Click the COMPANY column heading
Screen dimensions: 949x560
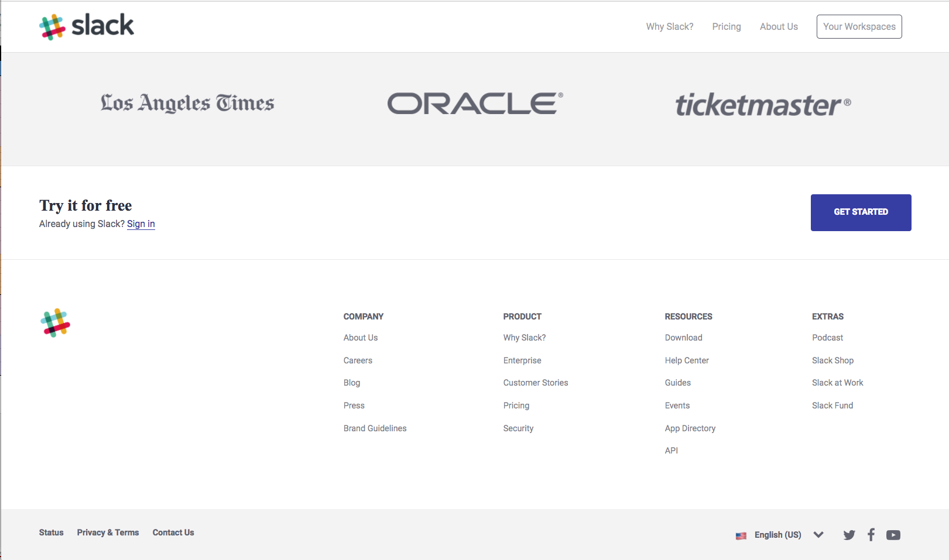pos(364,317)
